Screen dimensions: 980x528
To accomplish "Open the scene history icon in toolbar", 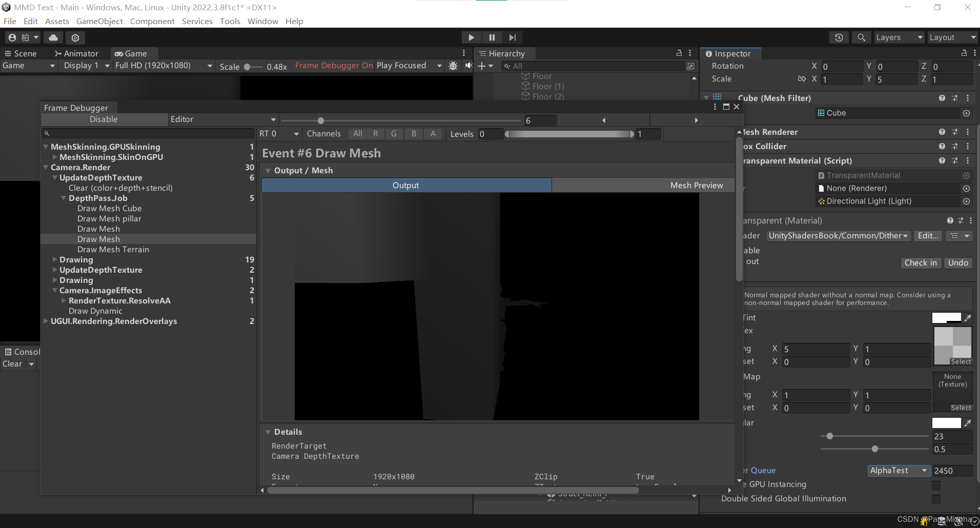I will pyautogui.click(x=839, y=37).
